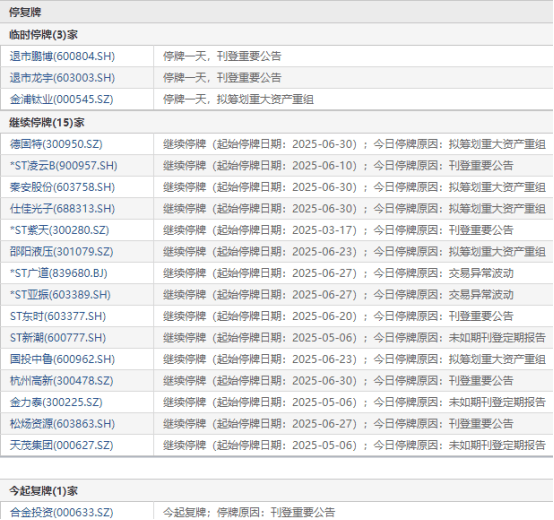Click the 停复牌 section header
The width and height of the screenshot is (554, 520).
click(x=25, y=12)
